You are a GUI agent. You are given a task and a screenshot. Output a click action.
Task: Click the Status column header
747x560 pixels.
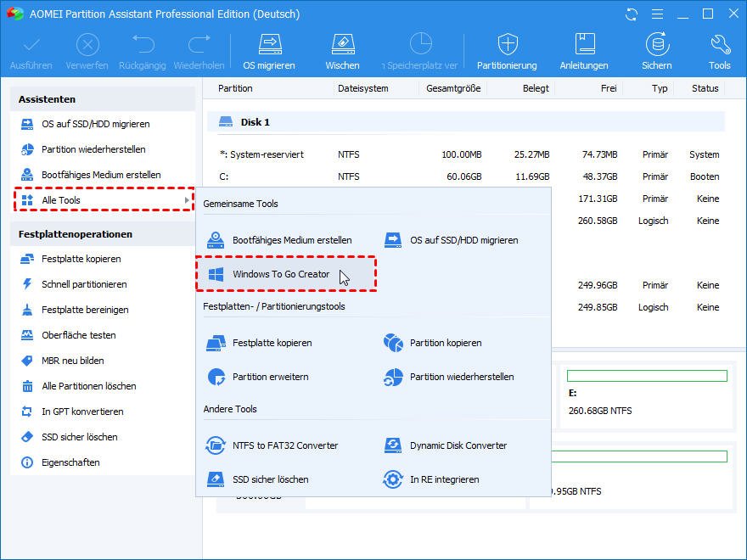pos(705,88)
